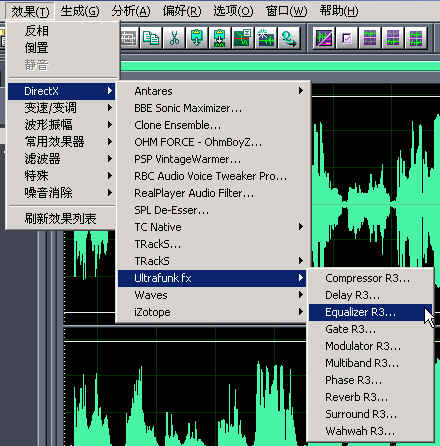The image size is (440, 446).
Task: Click the Mix Paste toolbar icon
Action: (219, 38)
